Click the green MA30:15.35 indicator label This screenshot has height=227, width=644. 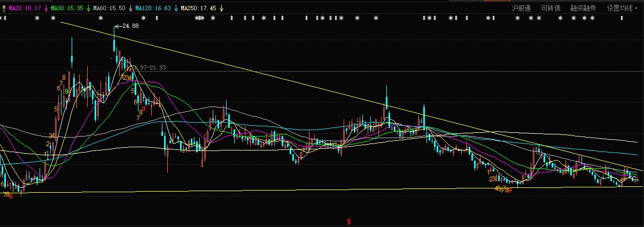point(67,9)
